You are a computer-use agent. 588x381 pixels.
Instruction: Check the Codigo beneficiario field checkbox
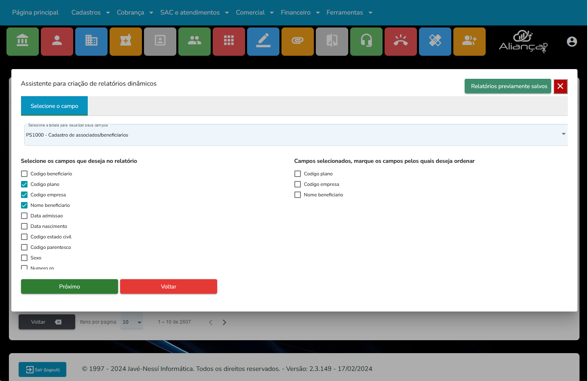point(24,174)
